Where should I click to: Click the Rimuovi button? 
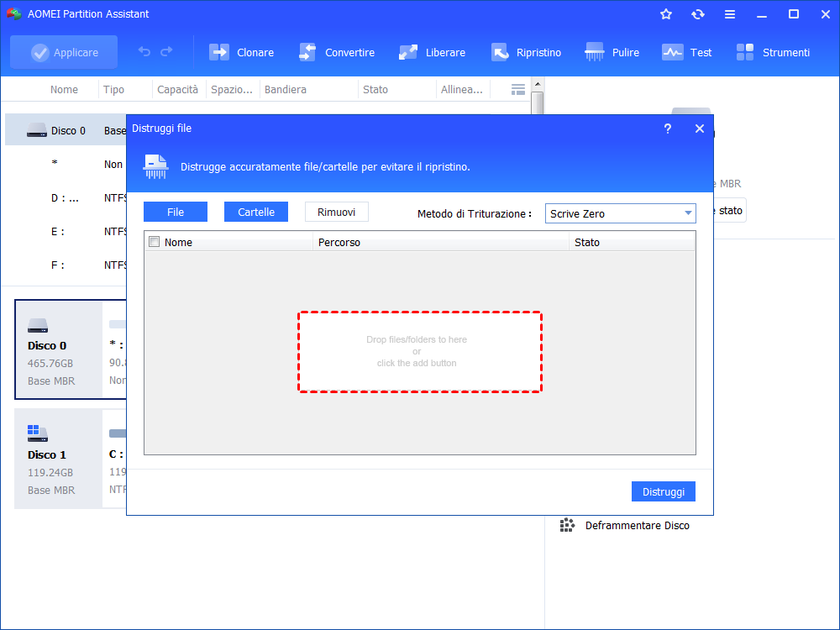pos(337,212)
